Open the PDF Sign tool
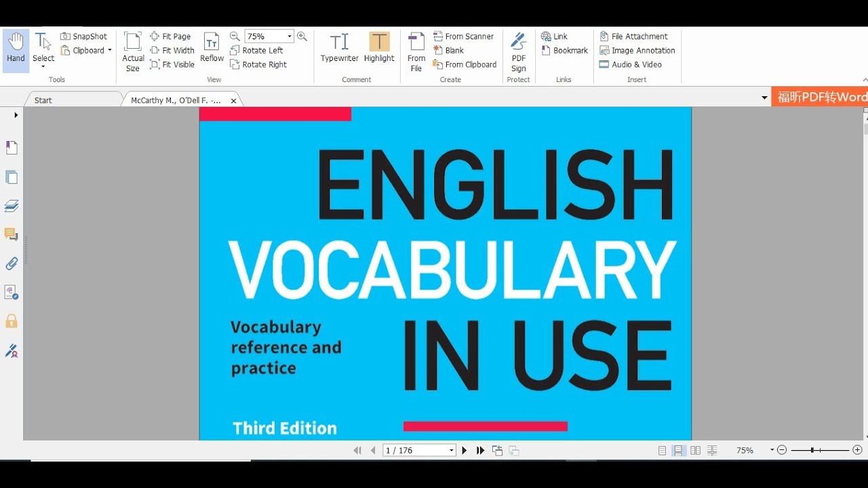The image size is (868, 488). click(x=519, y=52)
